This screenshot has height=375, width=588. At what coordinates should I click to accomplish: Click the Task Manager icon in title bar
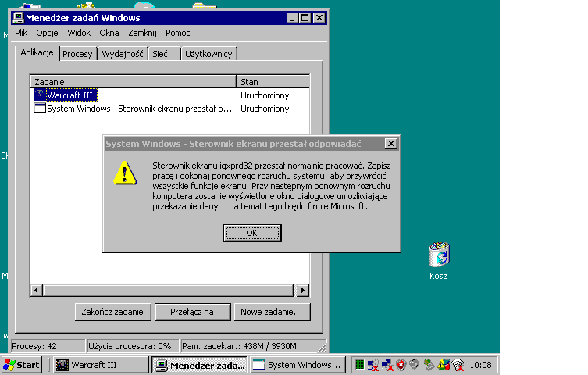point(17,16)
